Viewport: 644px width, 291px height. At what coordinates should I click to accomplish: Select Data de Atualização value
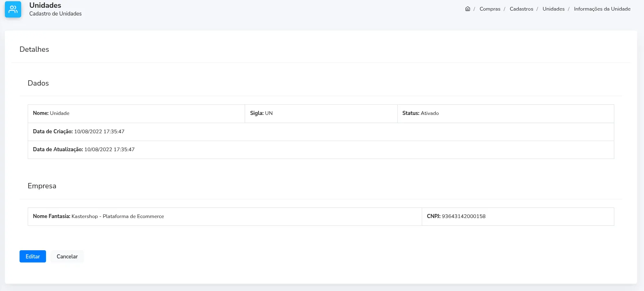(110, 150)
